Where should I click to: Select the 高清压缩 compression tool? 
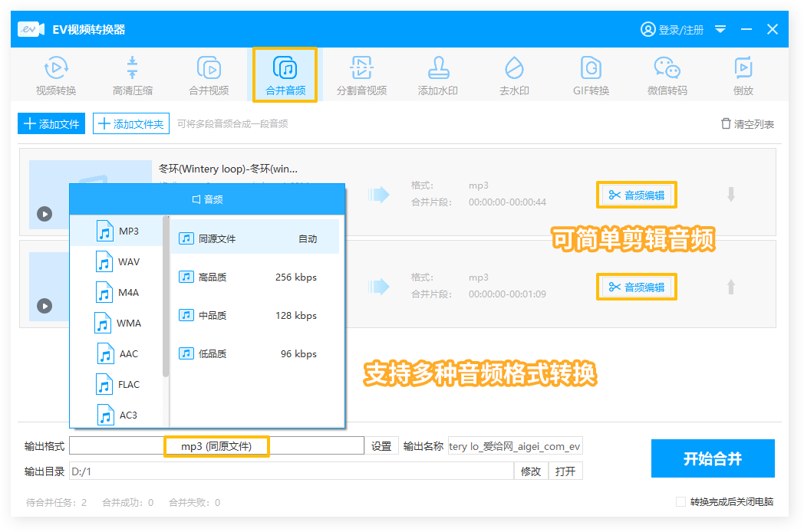tap(133, 76)
